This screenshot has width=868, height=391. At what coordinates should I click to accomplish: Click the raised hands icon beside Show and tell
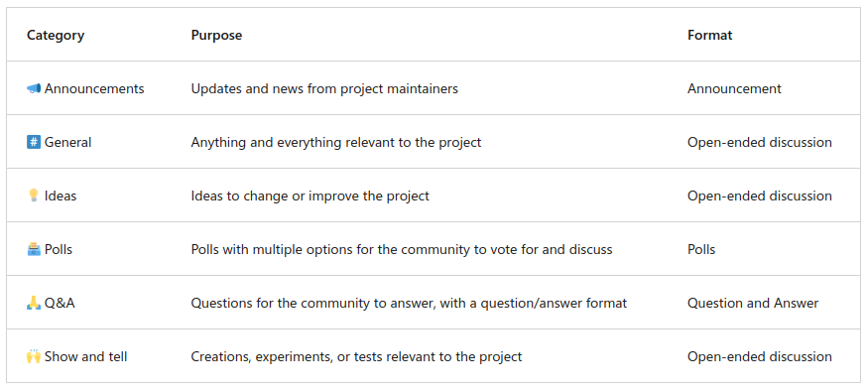pyautogui.click(x=34, y=356)
